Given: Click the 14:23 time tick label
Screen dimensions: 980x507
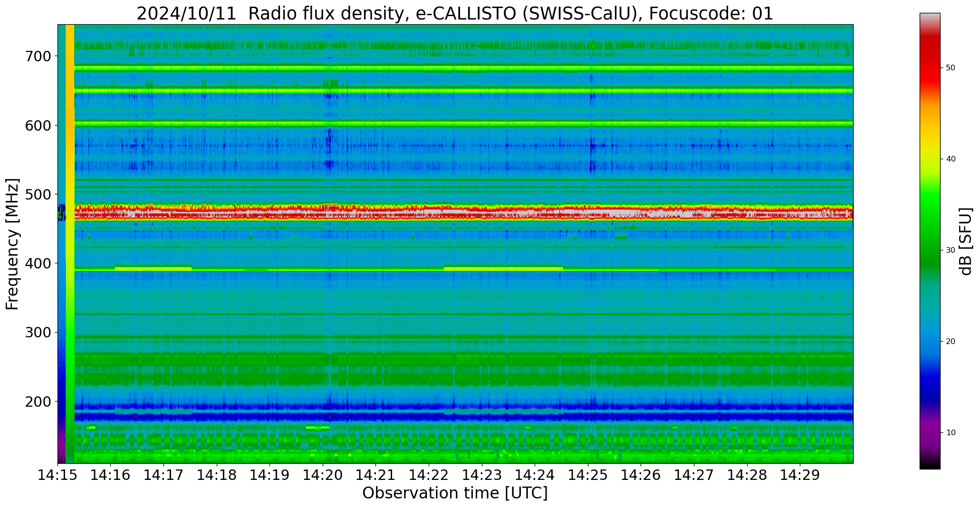Looking at the screenshot, I should click(482, 475).
